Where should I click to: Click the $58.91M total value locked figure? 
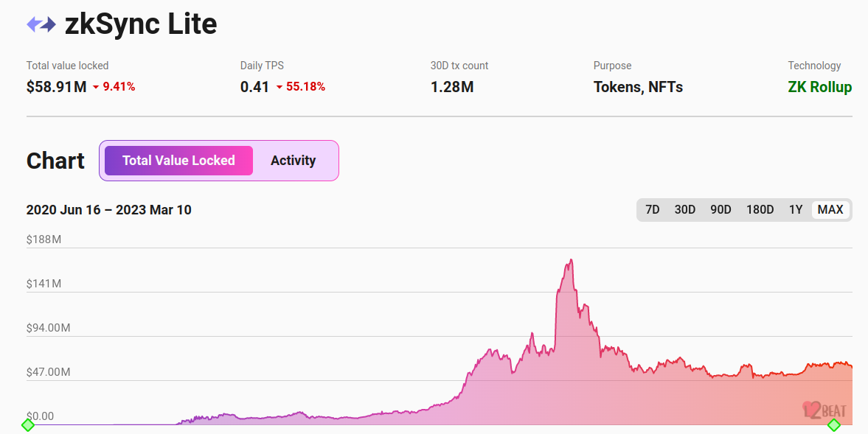[x=57, y=87]
